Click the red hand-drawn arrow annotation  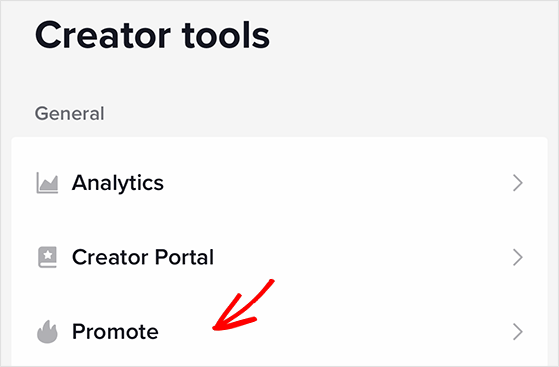243,305
